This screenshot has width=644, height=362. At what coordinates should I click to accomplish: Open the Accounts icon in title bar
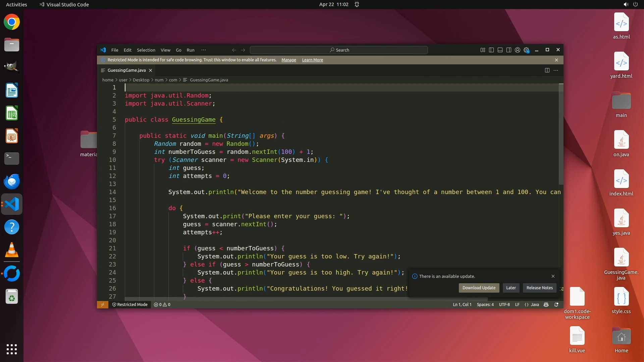(x=518, y=50)
